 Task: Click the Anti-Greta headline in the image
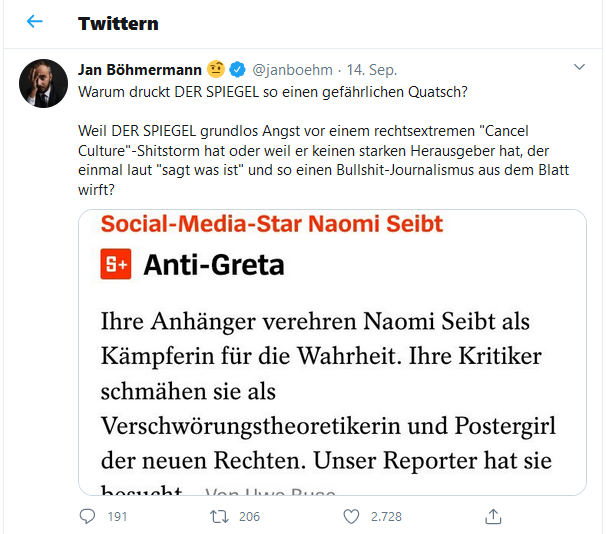pos(213,265)
